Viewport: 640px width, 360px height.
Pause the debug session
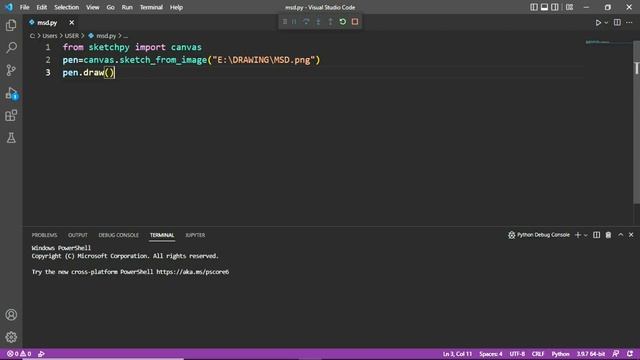pos(294,22)
